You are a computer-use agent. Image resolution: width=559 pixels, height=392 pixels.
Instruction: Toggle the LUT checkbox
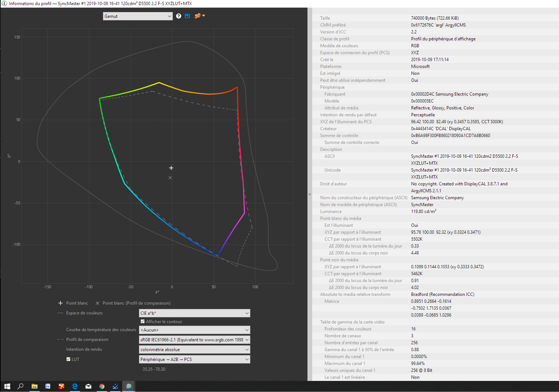(68, 359)
